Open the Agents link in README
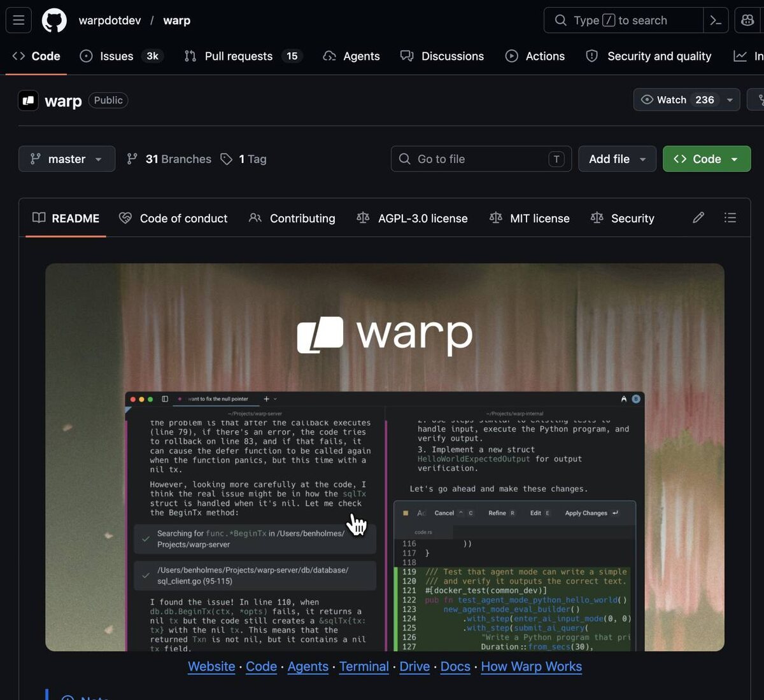Screen dimensions: 764x700 308,666
